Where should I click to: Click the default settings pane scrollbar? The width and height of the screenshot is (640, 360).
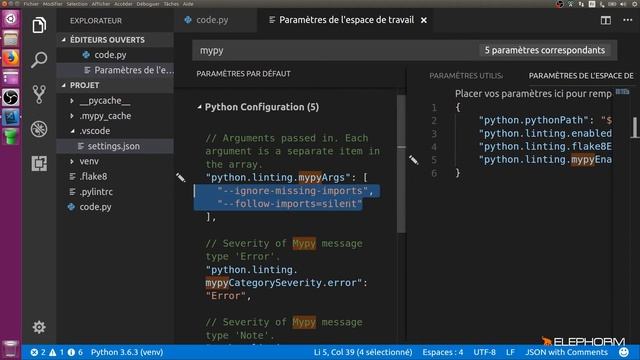(x=401, y=163)
